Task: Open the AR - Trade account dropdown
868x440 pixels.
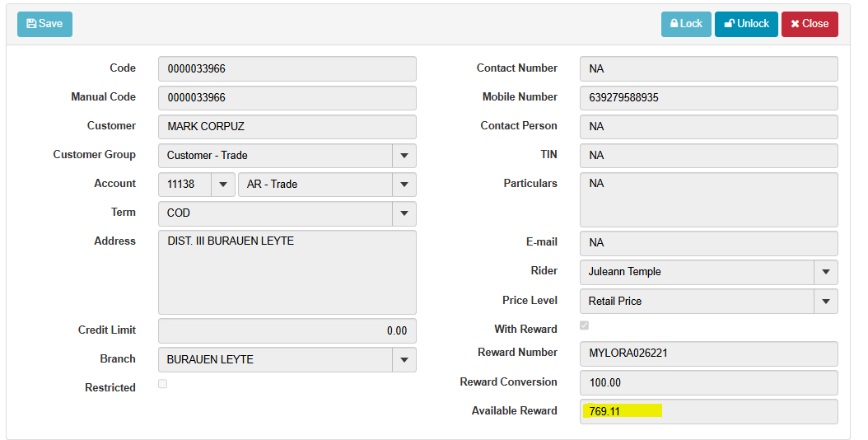Action: pos(404,185)
